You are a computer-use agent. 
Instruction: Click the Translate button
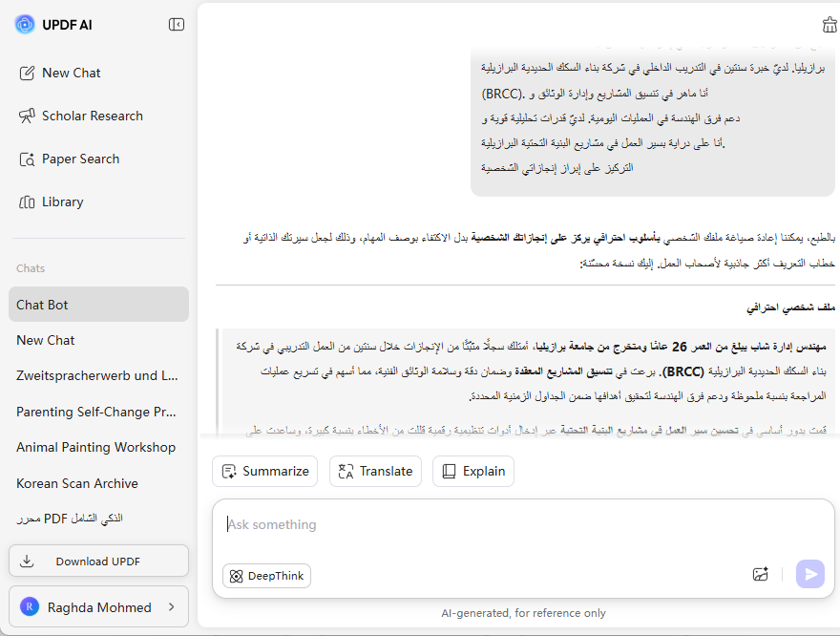[375, 471]
